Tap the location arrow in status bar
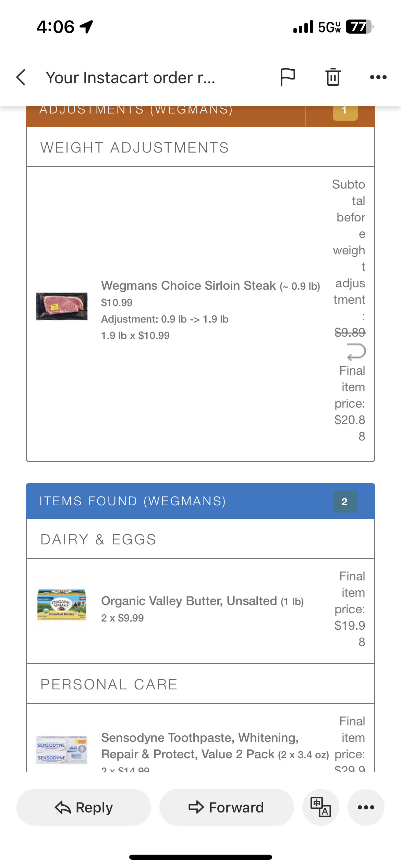This screenshot has height=868, width=401. click(86, 26)
